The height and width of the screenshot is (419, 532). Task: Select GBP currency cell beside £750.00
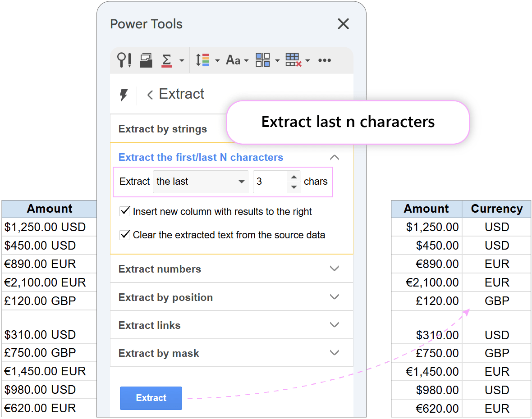pyautogui.click(x=496, y=353)
